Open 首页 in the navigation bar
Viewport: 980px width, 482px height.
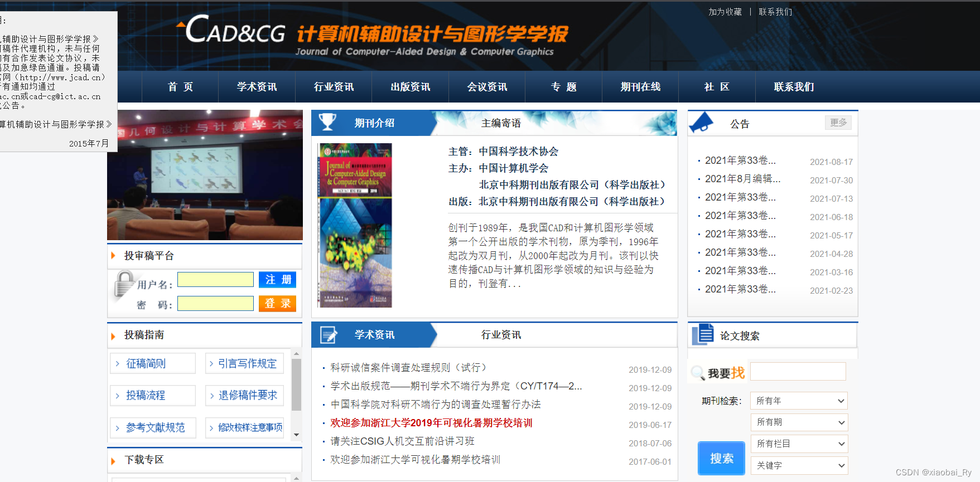tap(180, 87)
